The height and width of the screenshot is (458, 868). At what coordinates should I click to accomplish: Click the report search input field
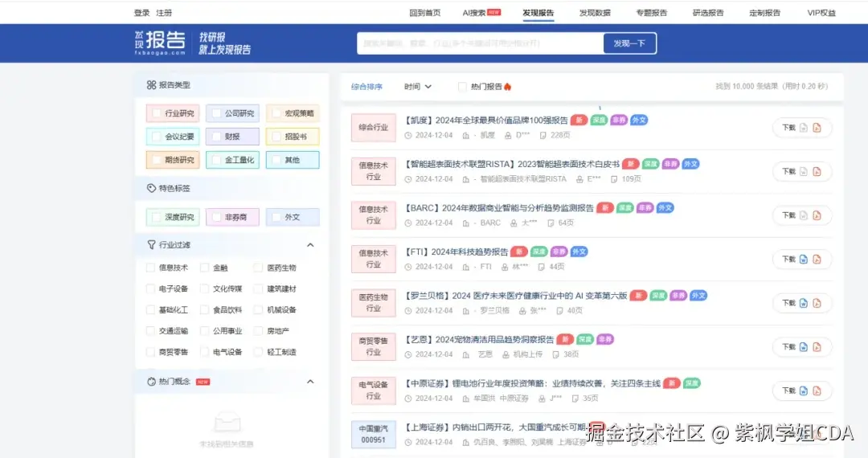click(480, 43)
